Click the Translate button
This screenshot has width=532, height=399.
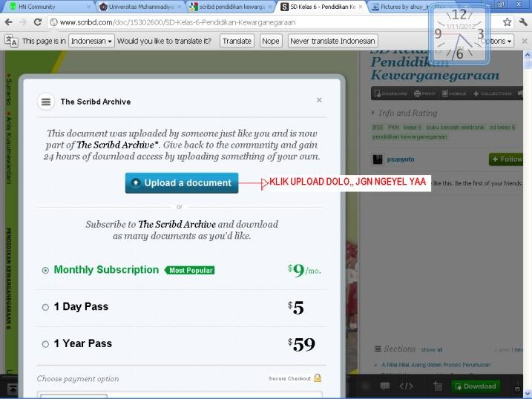(x=237, y=41)
